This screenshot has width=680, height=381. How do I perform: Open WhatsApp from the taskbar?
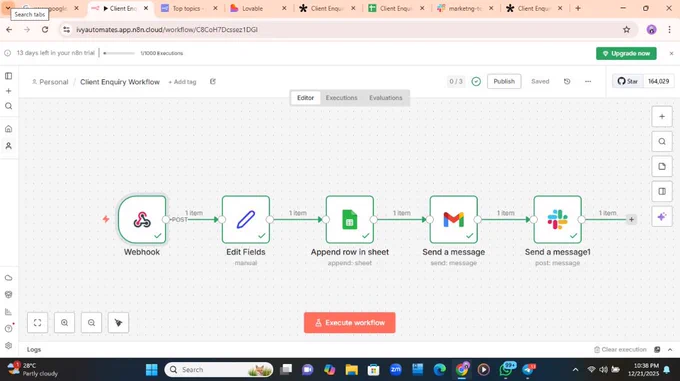[506, 370]
